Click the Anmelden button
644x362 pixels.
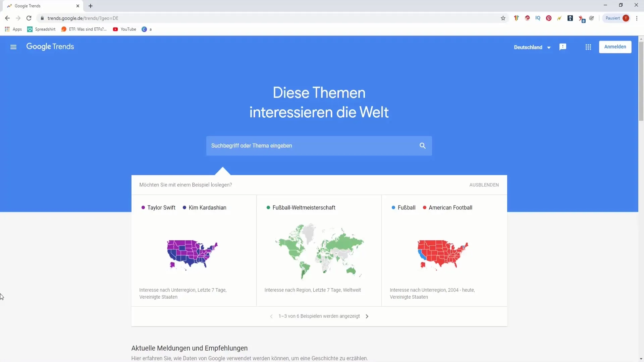click(615, 47)
